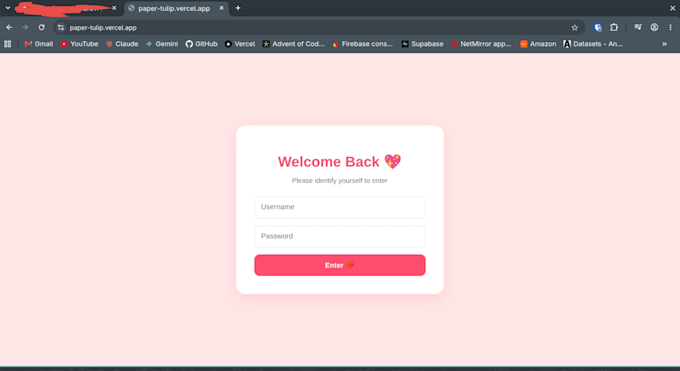Image resolution: width=680 pixels, height=371 pixels.
Task: Open the Chrome three-dot menu
Action: click(670, 27)
